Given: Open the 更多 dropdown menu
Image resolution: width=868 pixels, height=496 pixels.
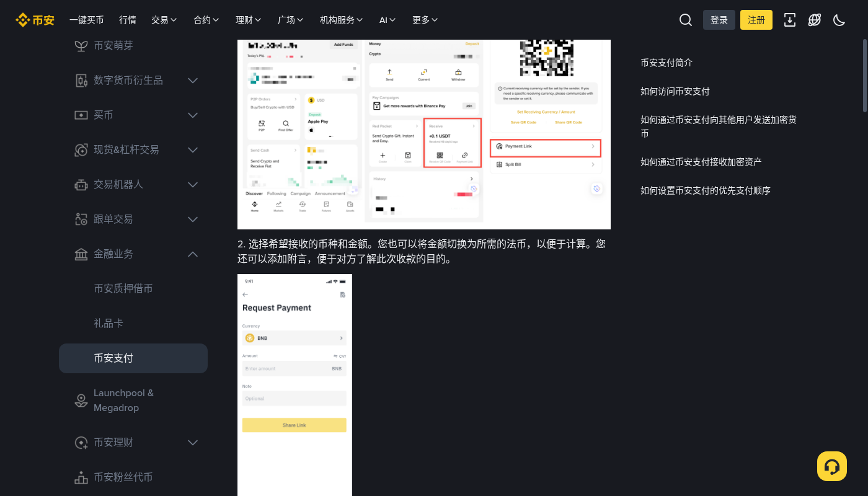Looking at the screenshot, I should pos(425,20).
